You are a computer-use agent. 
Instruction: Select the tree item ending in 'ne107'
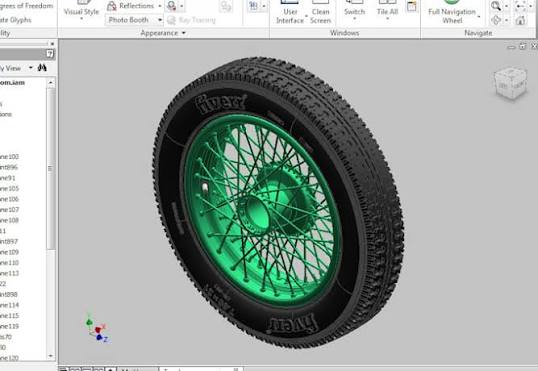[x=9, y=210]
